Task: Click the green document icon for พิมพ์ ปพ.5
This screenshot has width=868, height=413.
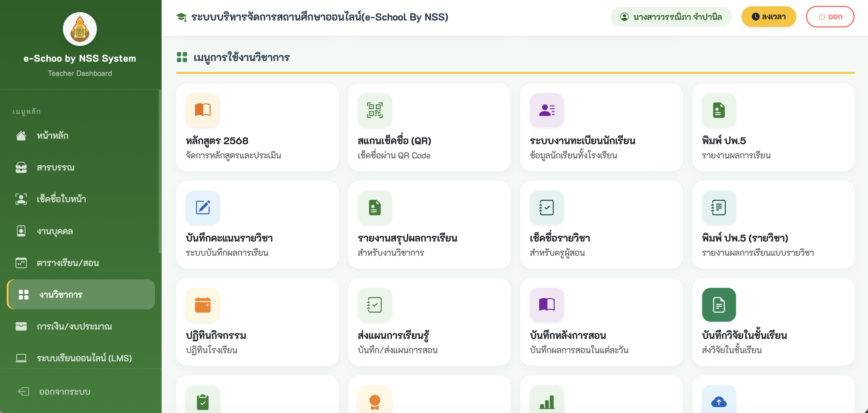Action: 719,110
